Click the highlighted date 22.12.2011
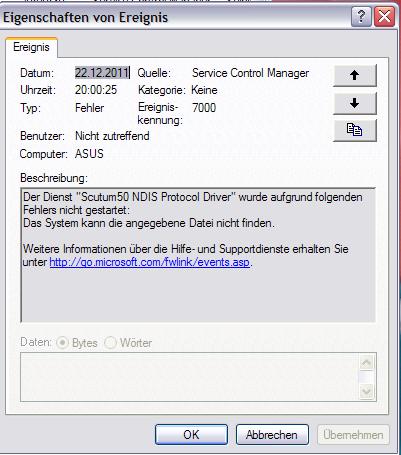 (102, 73)
